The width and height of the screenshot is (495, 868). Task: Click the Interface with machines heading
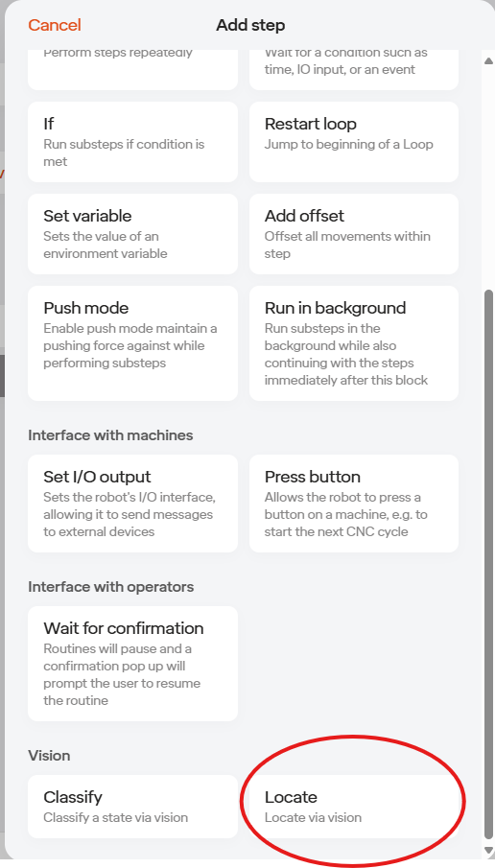[110, 435]
